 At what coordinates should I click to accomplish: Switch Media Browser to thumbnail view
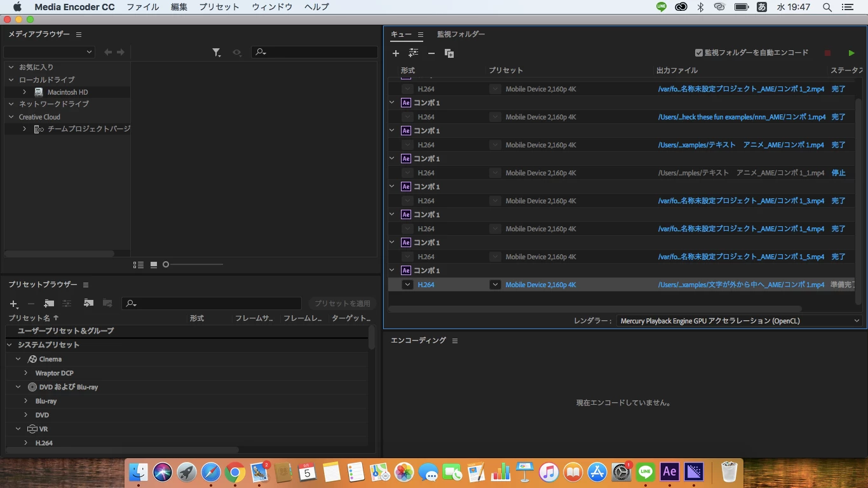(x=154, y=264)
